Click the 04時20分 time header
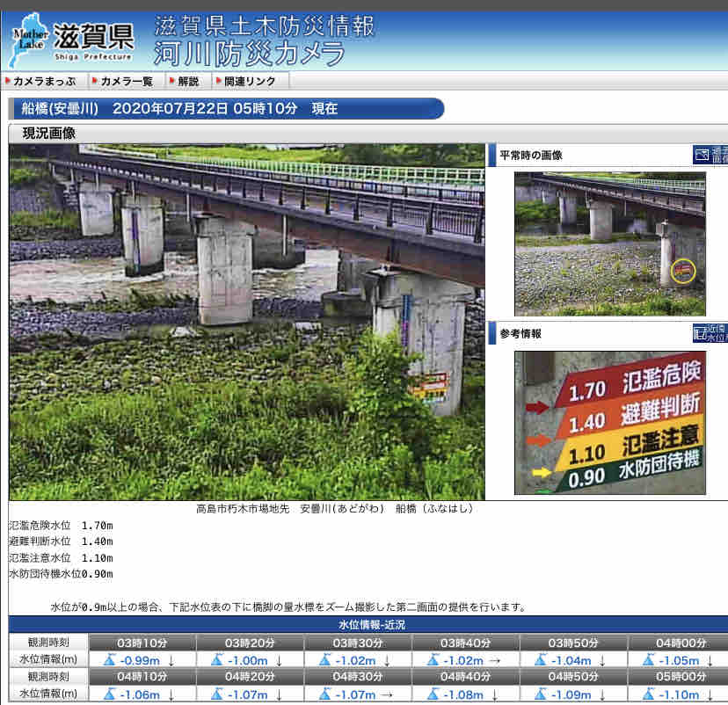The height and width of the screenshot is (705, 728). [x=250, y=677]
